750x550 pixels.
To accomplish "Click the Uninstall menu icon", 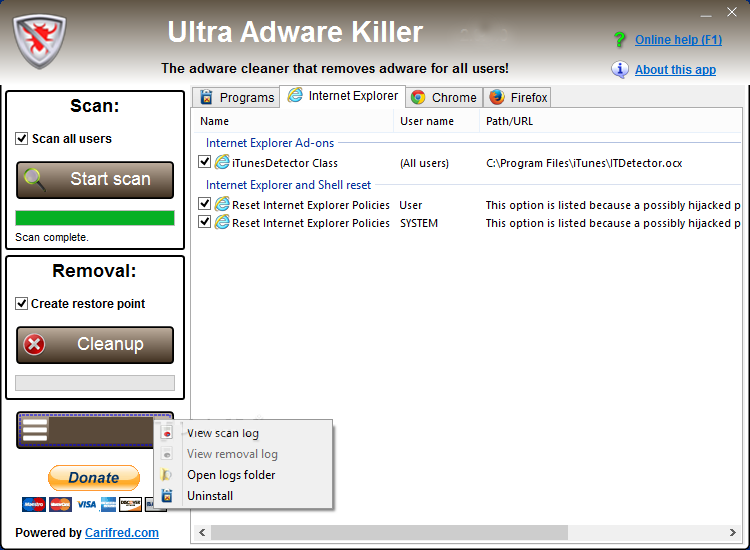I will pos(166,495).
